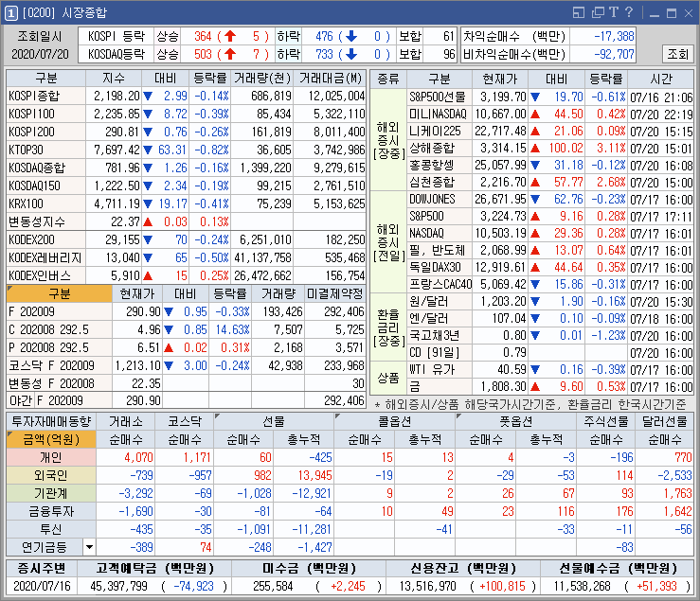Select the KOSPI종합 index row
The image size is (700, 601).
coord(187,96)
